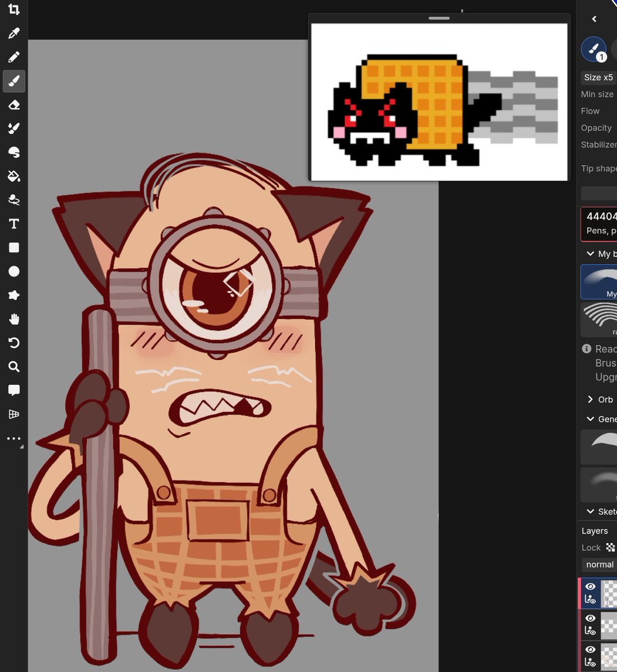Viewport: 617px width, 672px height.
Task: Click the Flow setting label
Action: click(x=590, y=111)
